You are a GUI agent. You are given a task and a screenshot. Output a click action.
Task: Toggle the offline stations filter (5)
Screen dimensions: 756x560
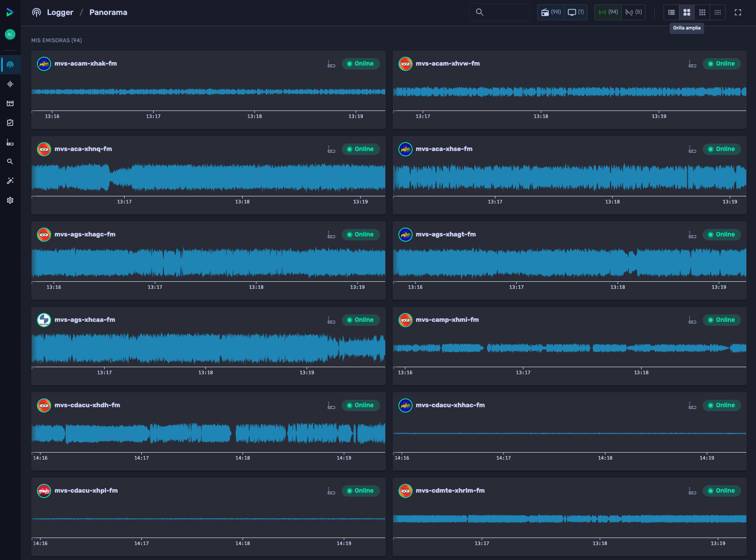point(634,12)
